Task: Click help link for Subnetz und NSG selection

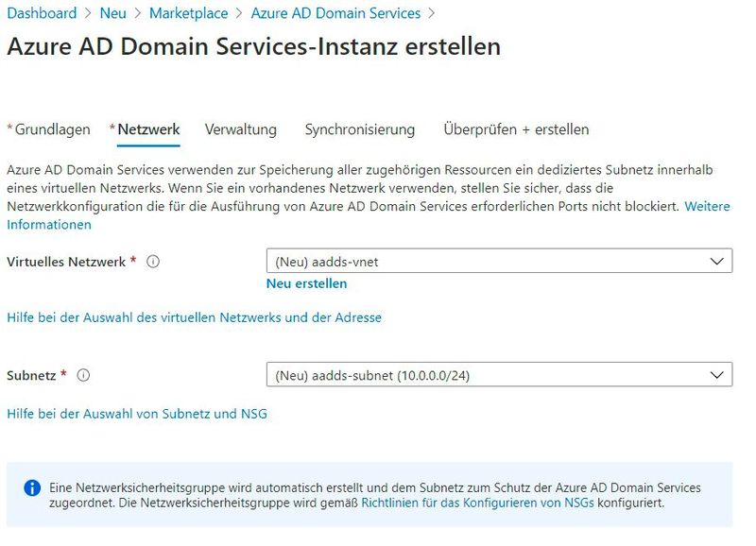Action: (136, 413)
